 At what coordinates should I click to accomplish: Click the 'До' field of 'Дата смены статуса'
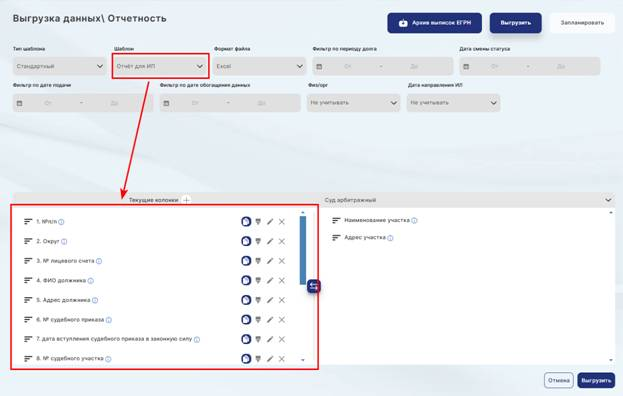561,66
